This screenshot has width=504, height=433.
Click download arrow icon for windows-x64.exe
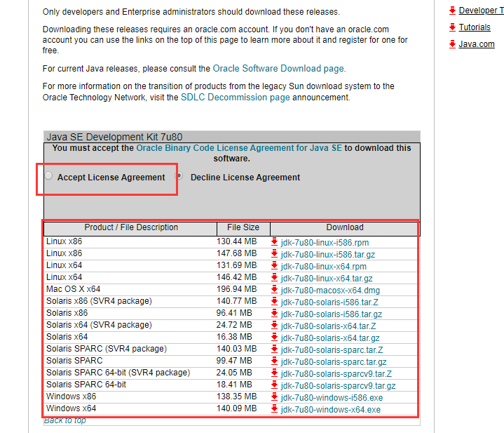click(274, 408)
